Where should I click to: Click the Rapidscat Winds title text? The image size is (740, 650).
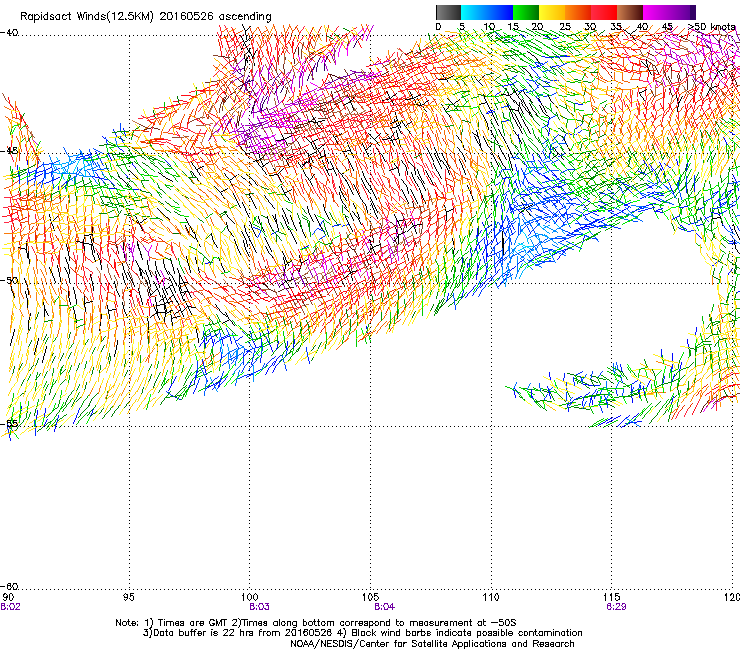coord(145,16)
